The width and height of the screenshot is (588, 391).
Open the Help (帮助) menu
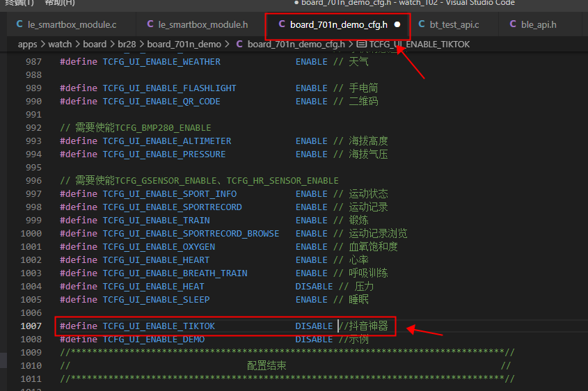pos(59,3)
